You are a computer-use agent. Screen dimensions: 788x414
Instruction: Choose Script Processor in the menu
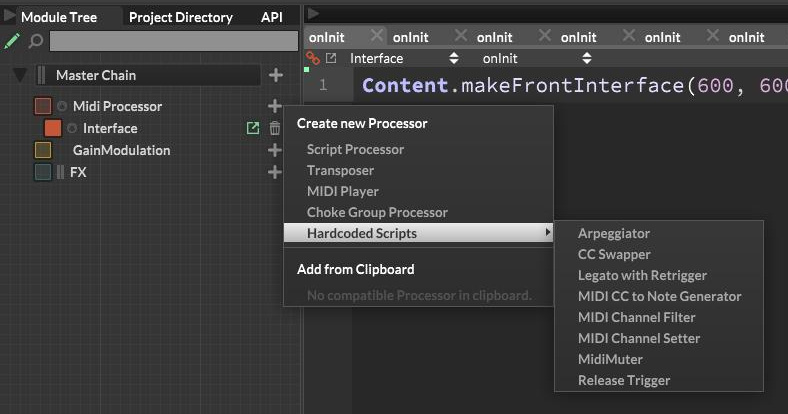pyautogui.click(x=355, y=149)
